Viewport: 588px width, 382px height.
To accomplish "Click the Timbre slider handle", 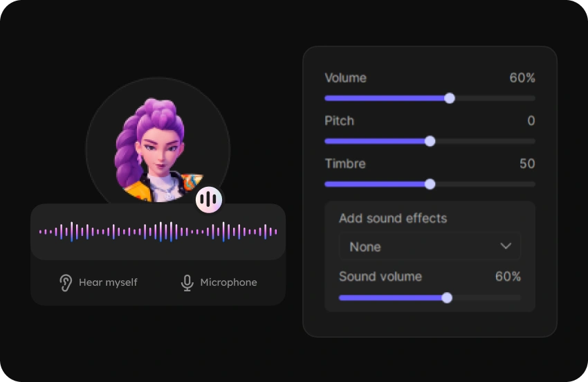I will 430,184.
